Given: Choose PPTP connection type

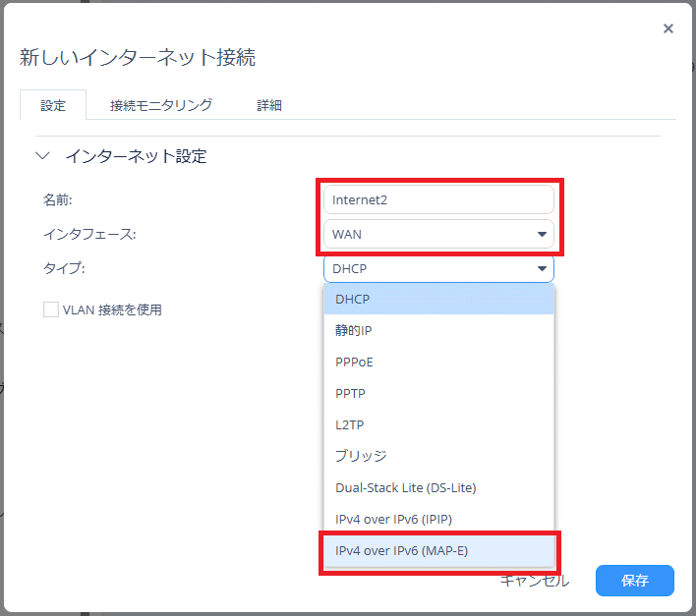Looking at the screenshot, I should [x=438, y=393].
